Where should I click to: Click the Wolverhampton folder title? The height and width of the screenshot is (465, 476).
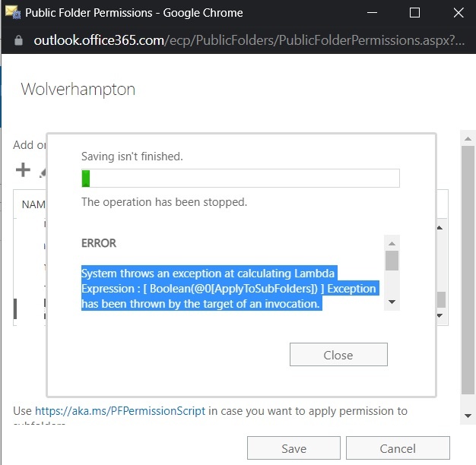pyautogui.click(x=78, y=90)
